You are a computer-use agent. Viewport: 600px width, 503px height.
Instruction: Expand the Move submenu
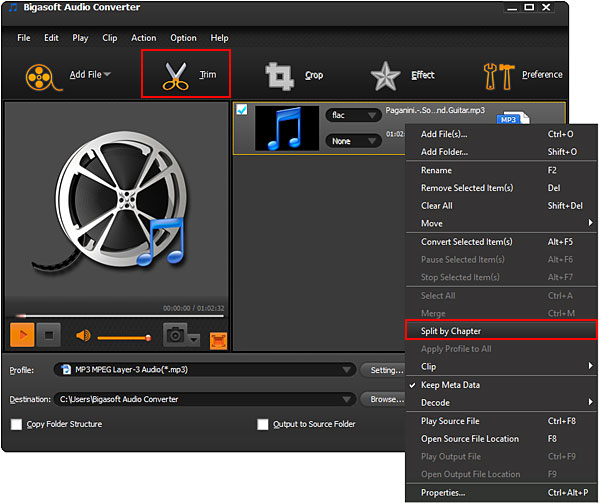pyautogui.click(x=502, y=223)
